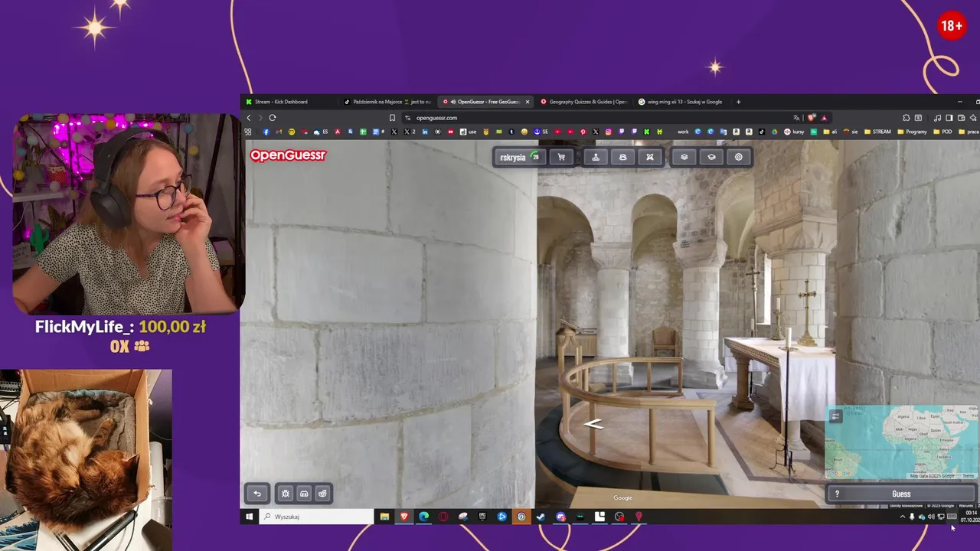Click the question mark help button

[x=837, y=494]
